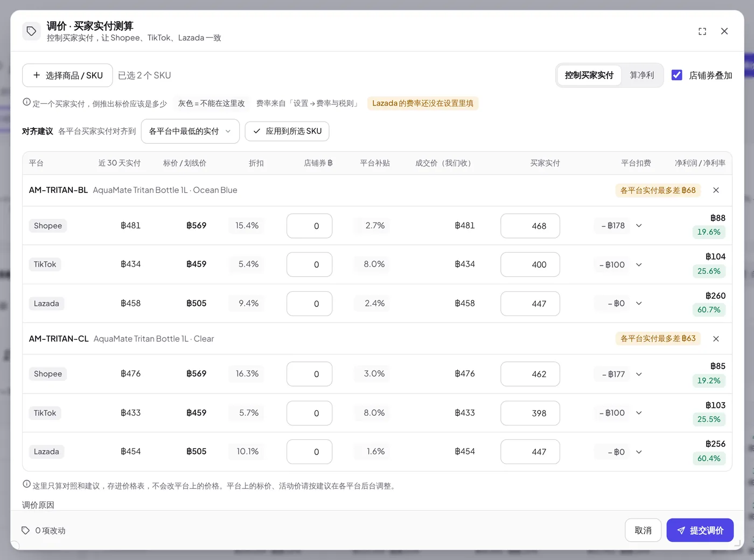Image resolution: width=754 pixels, height=560 pixels.
Task: Expand platform fee details for AM-TRITAN-BL TikTok
Action: point(639,264)
